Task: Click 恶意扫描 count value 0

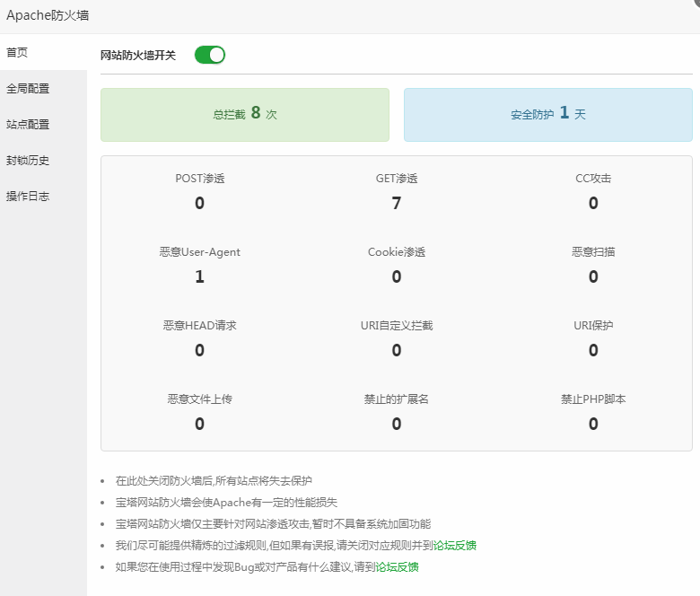Action: 593,276
